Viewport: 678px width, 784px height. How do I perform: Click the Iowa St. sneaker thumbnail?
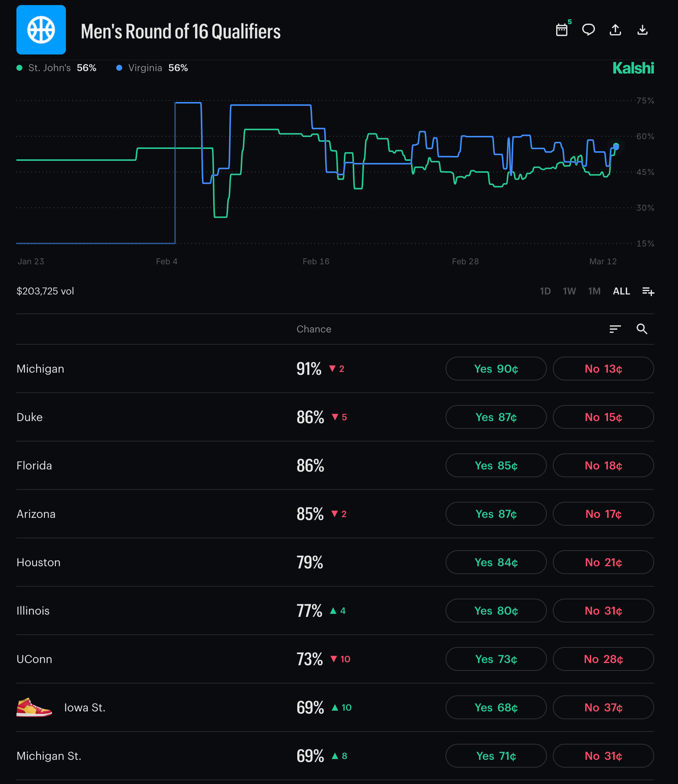pos(34,707)
